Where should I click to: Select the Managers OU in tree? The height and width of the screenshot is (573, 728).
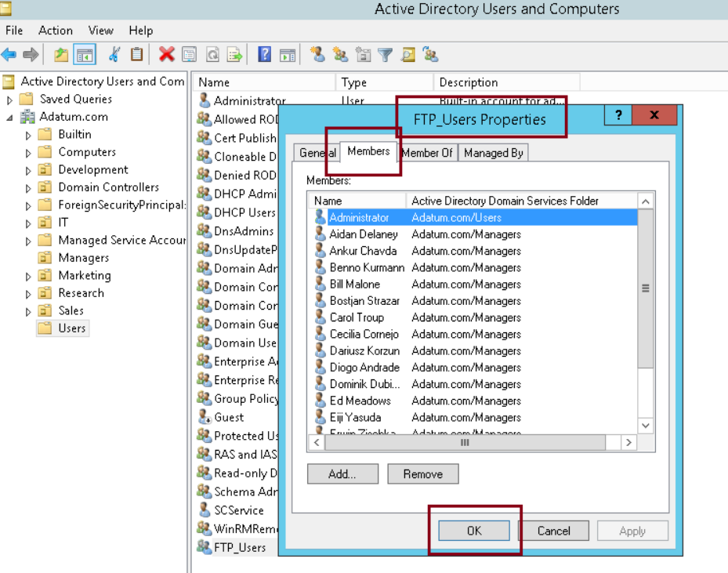click(84, 258)
